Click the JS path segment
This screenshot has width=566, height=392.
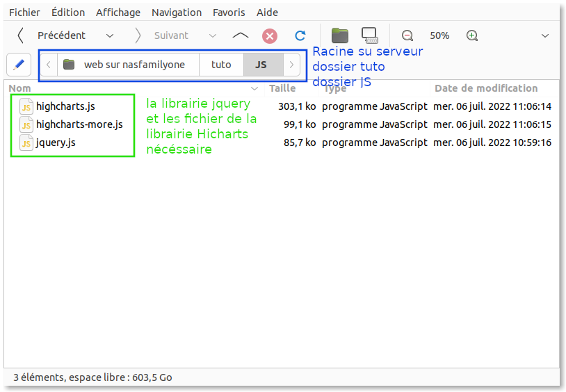[x=263, y=65]
